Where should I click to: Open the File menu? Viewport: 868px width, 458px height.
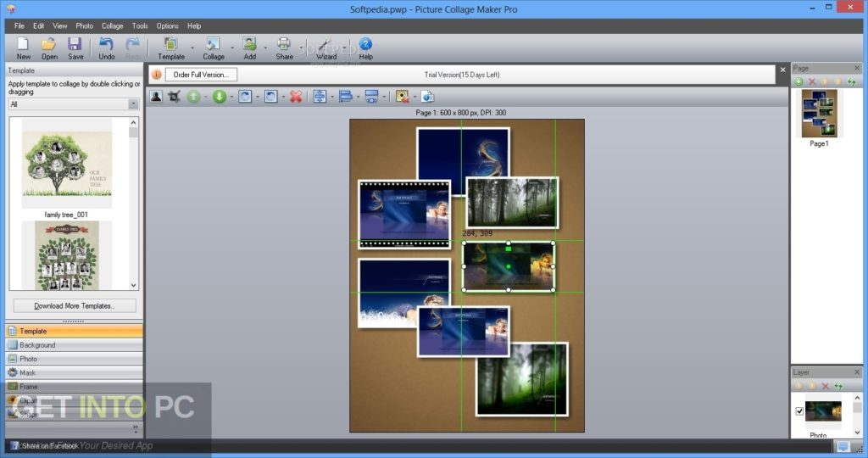click(x=19, y=26)
